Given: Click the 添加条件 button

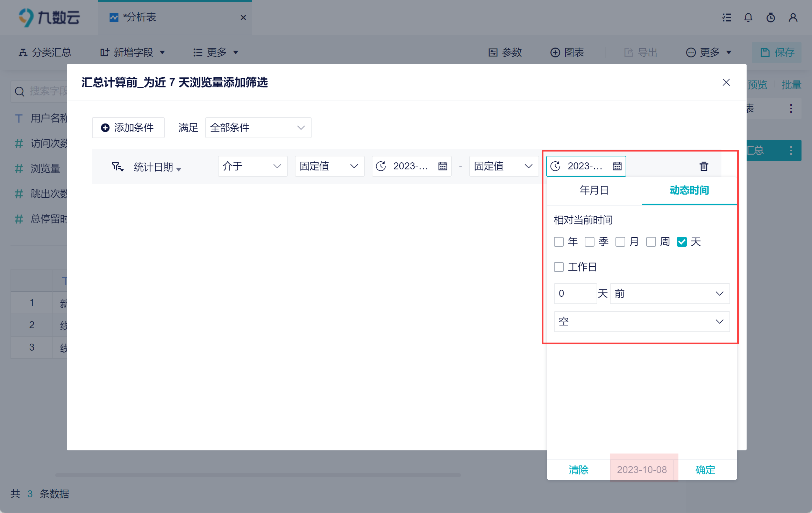Looking at the screenshot, I should 128,128.
